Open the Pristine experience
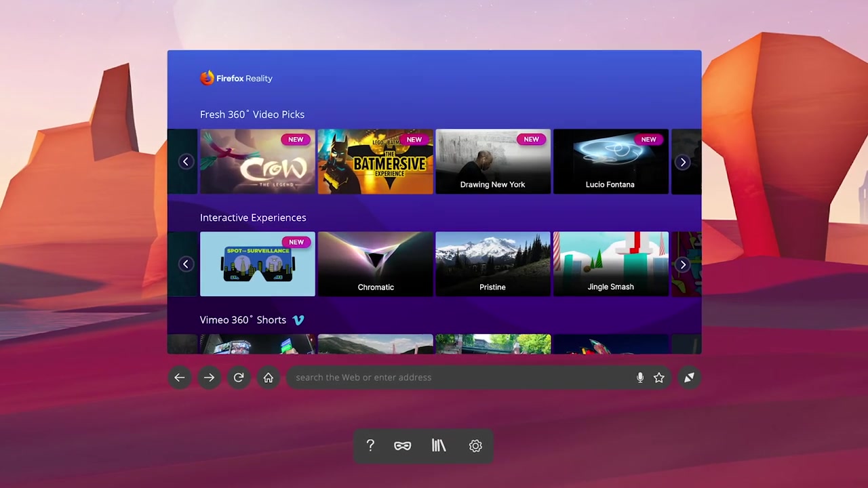 coord(493,264)
